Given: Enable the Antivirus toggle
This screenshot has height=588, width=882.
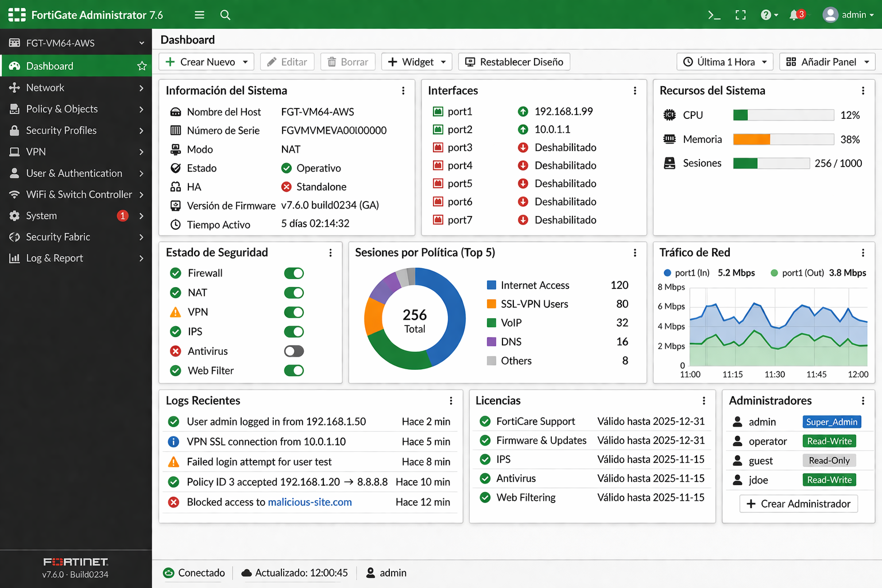Looking at the screenshot, I should (x=294, y=351).
